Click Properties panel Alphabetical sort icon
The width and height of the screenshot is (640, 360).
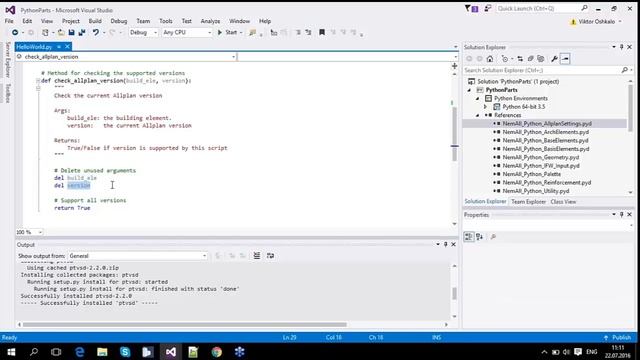(480, 237)
